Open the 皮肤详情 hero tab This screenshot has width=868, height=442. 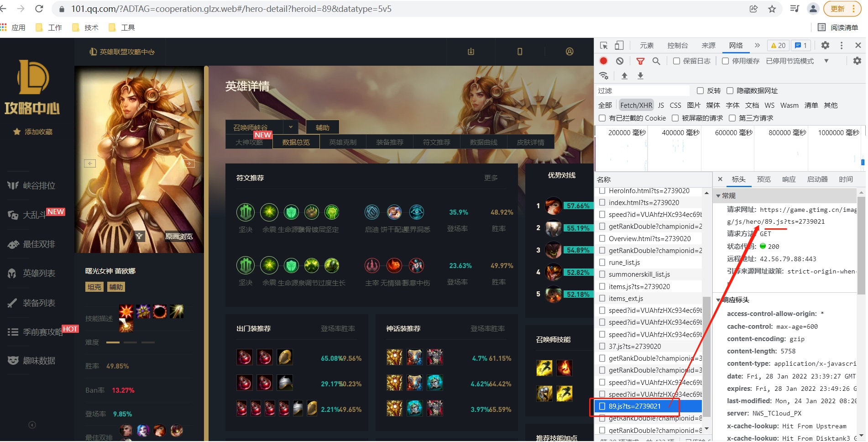pyautogui.click(x=530, y=142)
